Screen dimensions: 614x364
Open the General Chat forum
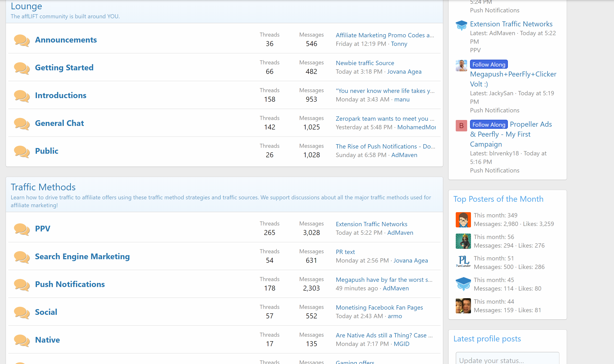point(59,123)
